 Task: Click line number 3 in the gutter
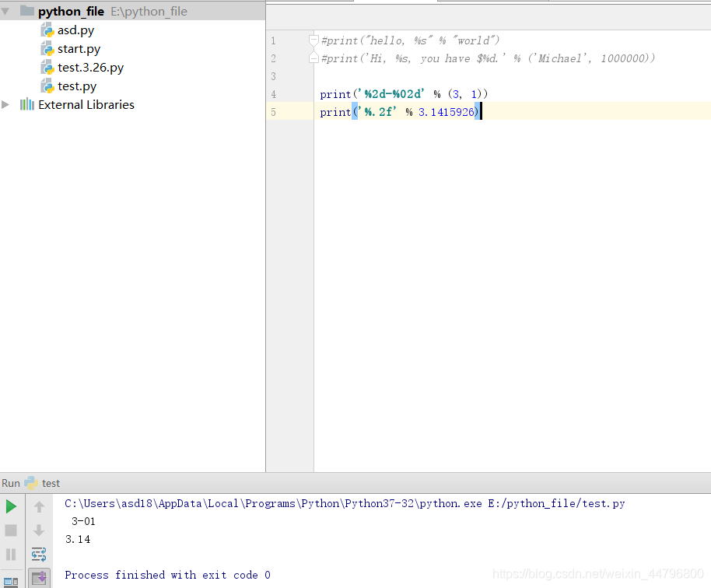tap(273, 76)
